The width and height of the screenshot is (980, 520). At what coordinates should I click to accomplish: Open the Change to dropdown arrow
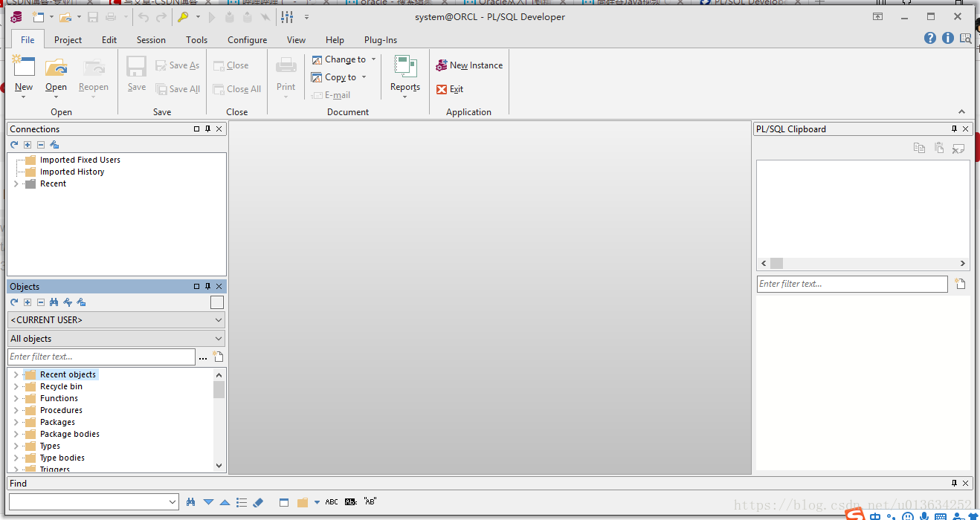(x=373, y=59)
